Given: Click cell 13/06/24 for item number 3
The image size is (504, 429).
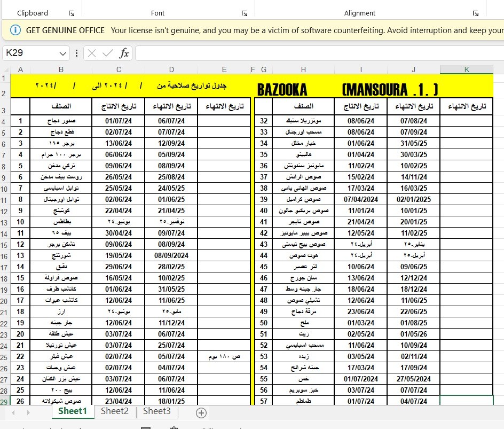Looking at the screenshot, I should [119, 143].
